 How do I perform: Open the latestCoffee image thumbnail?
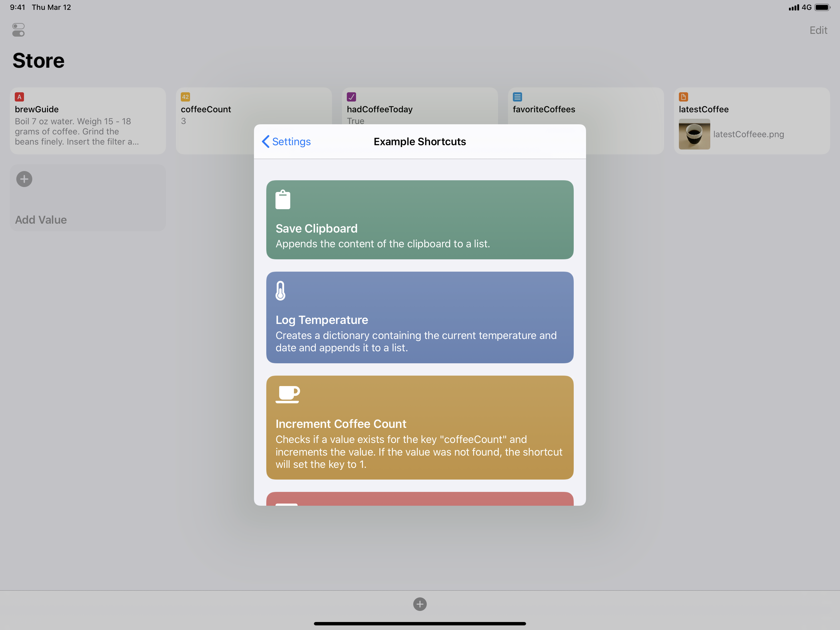click(x=694, y=134)
